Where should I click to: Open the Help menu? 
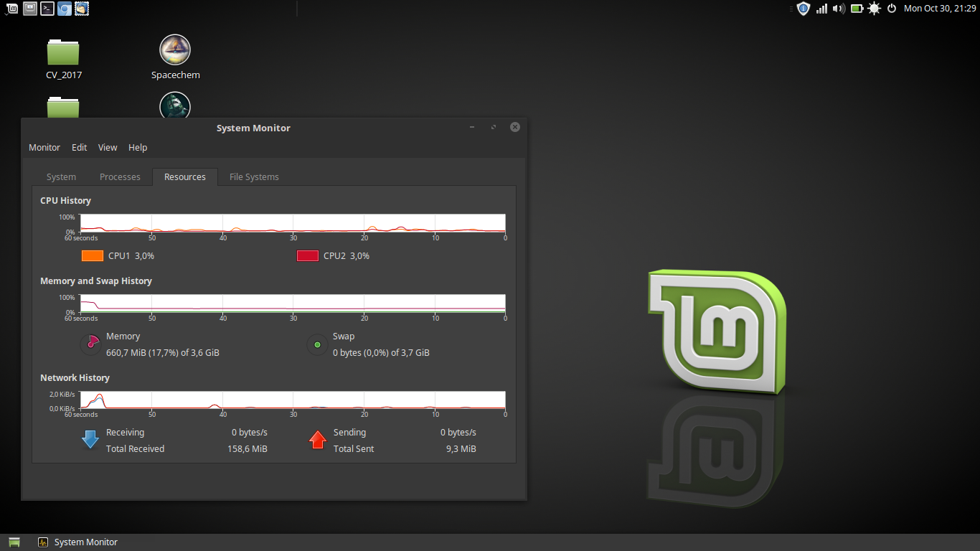pos(138,147)
